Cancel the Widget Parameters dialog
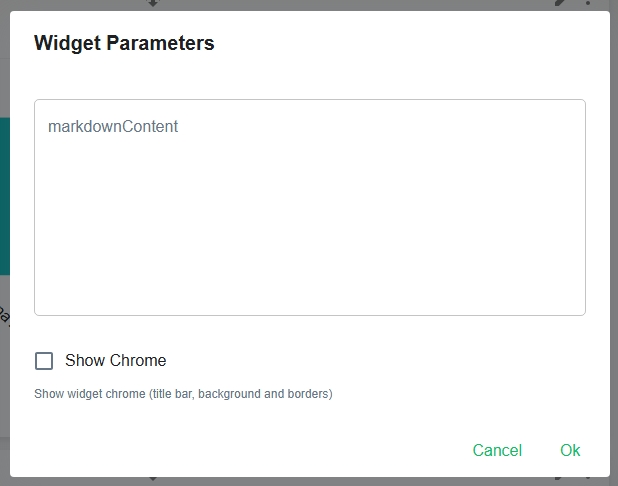This screenshot has height=486, width=618. pos(497,450)
